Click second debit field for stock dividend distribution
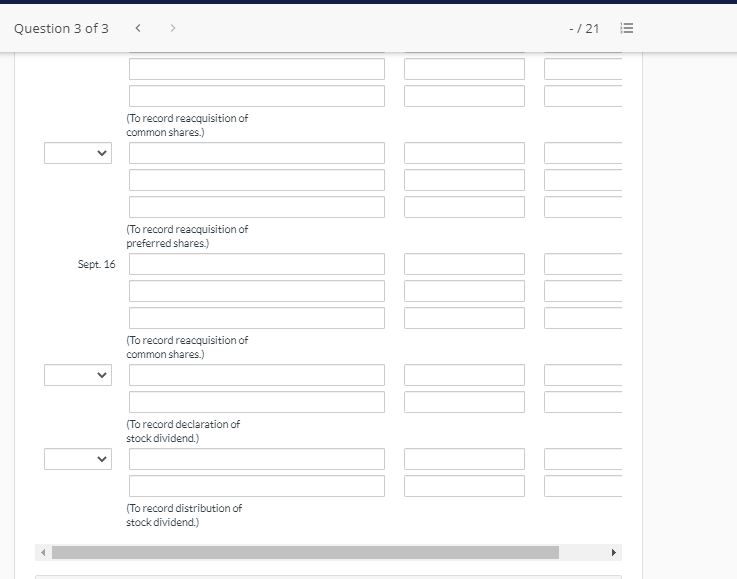Screen dimensions: 737x579 pos(464,486)
